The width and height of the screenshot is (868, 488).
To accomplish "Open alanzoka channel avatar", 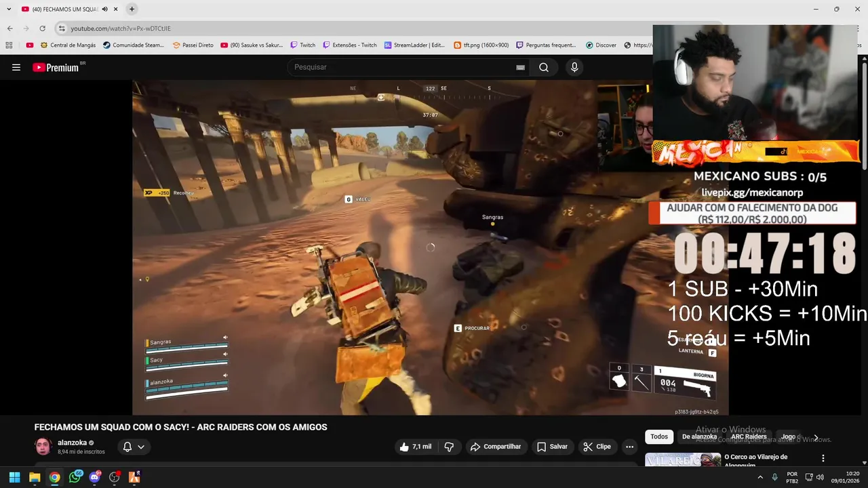I will (x=43, y=447).
